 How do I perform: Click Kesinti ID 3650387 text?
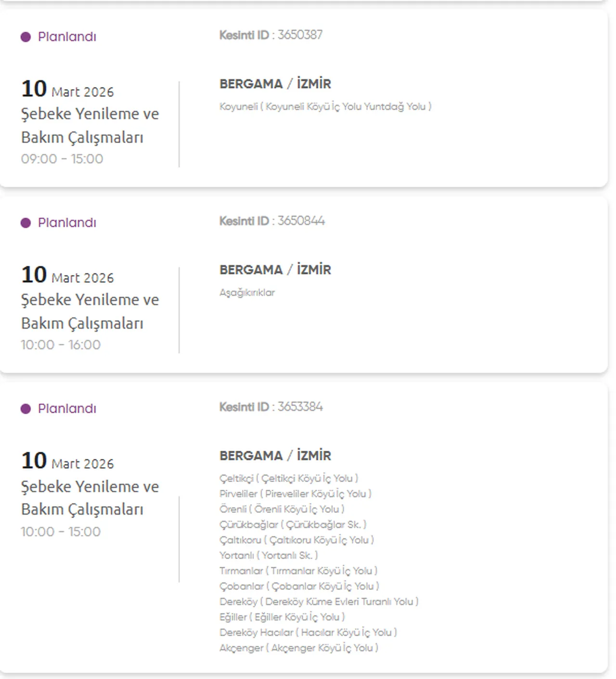(271, 35)
